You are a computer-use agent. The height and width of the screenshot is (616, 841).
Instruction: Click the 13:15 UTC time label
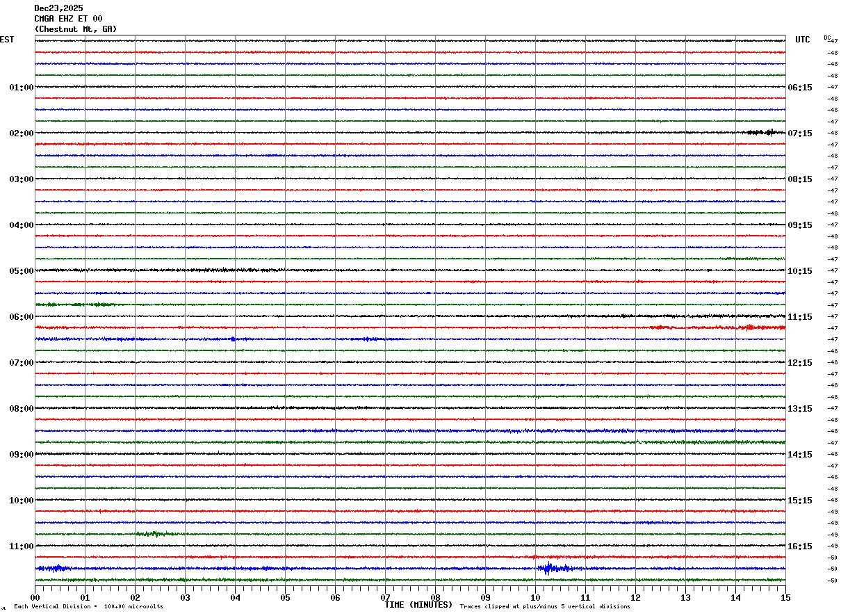[x=799, y=409]
